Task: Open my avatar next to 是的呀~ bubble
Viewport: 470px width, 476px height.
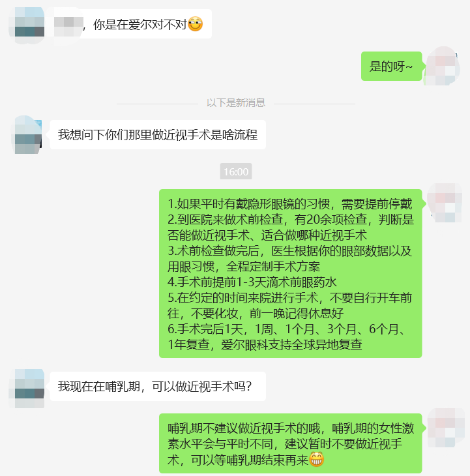Action: pos(442,66)
